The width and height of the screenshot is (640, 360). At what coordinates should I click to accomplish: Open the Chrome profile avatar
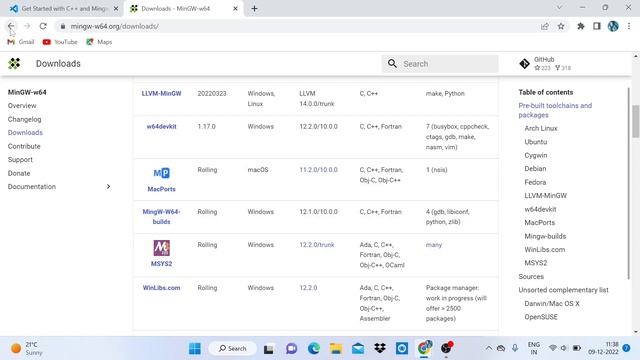click(613, 26)
